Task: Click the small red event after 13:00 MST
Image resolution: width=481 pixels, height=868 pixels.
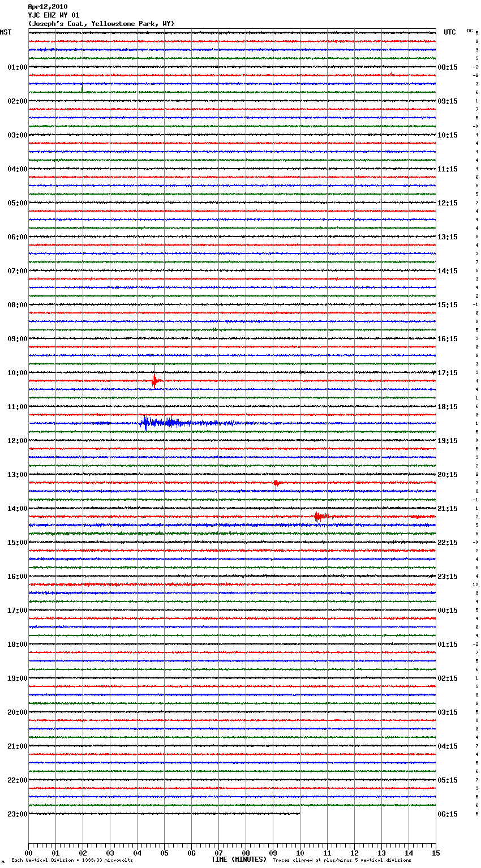Action: [x=276, y=483]
